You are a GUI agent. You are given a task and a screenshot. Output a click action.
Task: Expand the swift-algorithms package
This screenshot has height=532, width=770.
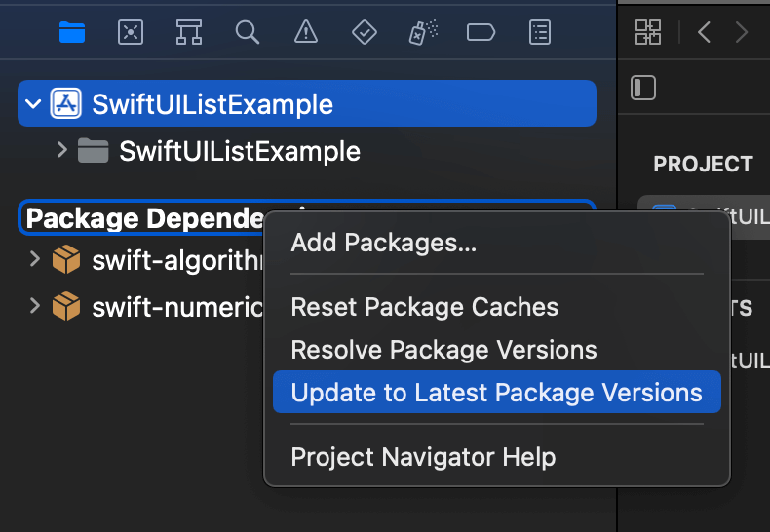point(35,260)
